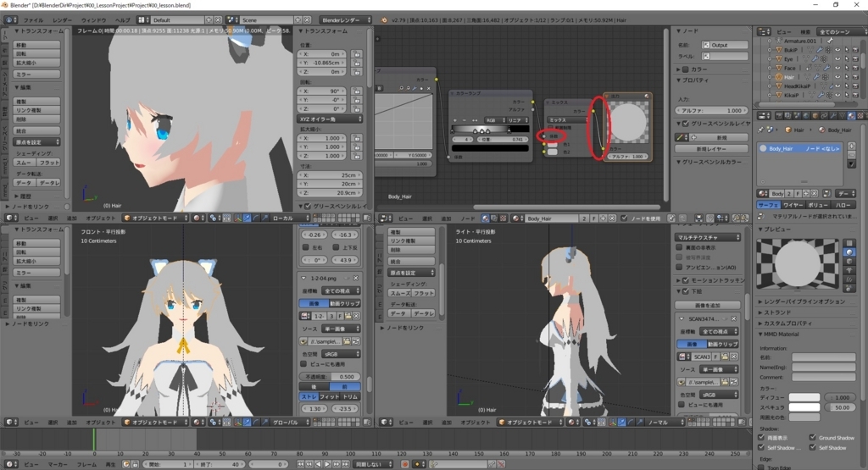Toggle Eye object visibility in outliner
Screen dimensions: 868x470
click(837, 58)
